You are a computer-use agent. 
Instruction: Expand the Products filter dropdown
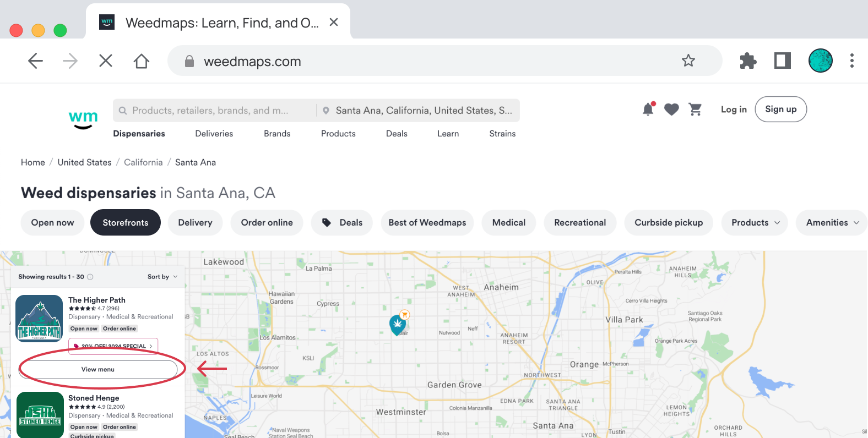click(755, 222)
